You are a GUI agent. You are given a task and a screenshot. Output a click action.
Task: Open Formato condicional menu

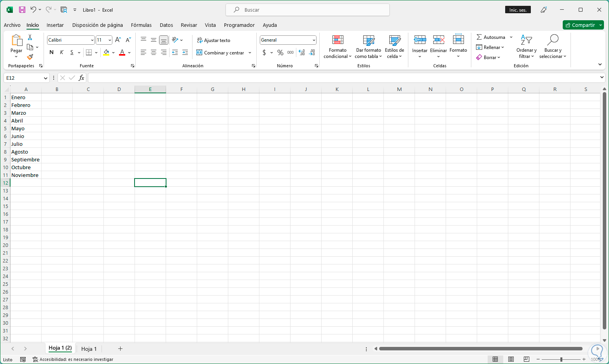(x=338, y=47)
